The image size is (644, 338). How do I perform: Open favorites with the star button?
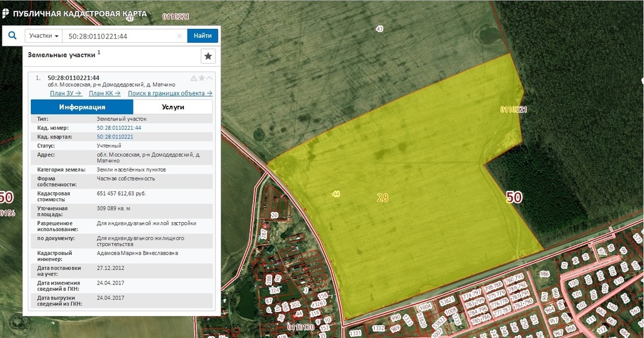pos(208,56)
